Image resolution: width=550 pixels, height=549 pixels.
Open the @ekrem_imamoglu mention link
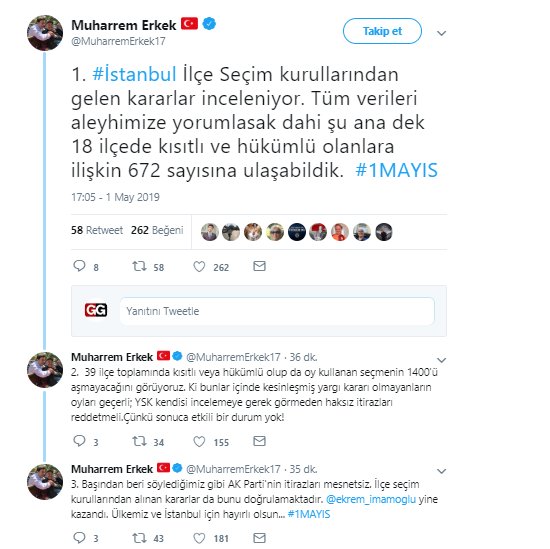[x=371, y=499]
